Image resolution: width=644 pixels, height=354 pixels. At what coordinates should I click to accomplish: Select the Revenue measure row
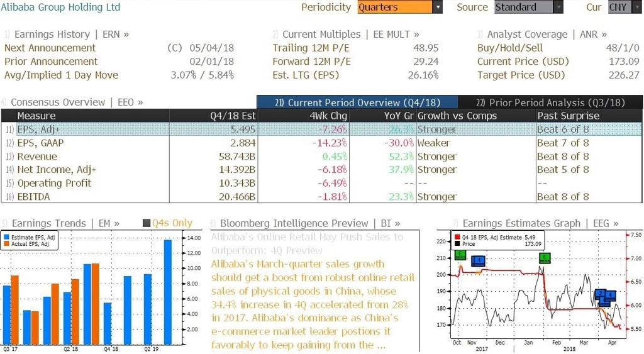(321, 157)
